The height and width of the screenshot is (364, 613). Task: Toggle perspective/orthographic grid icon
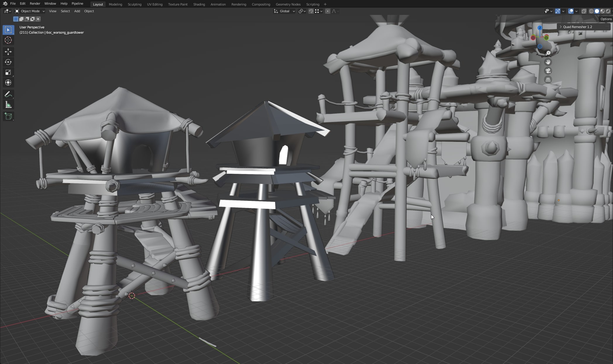[548, 80]
